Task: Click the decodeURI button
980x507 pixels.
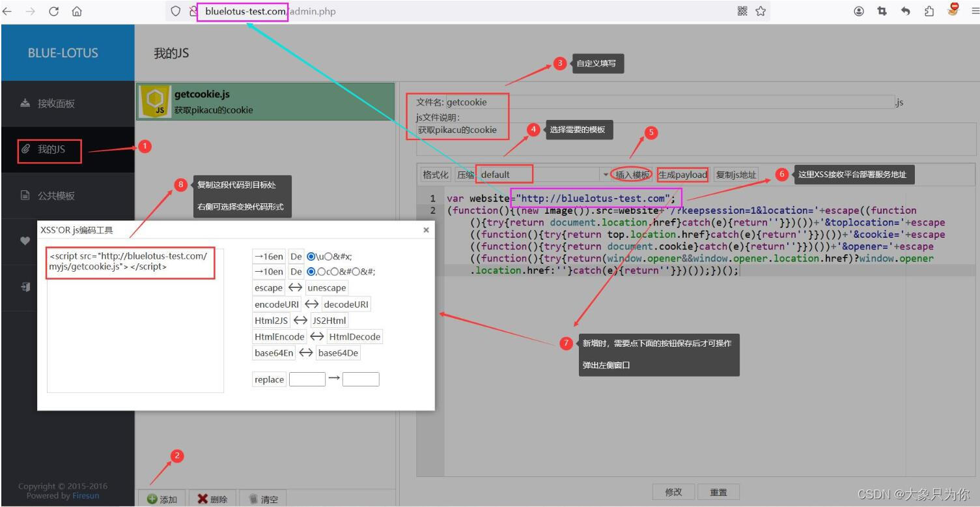Action: coord(346,304)
